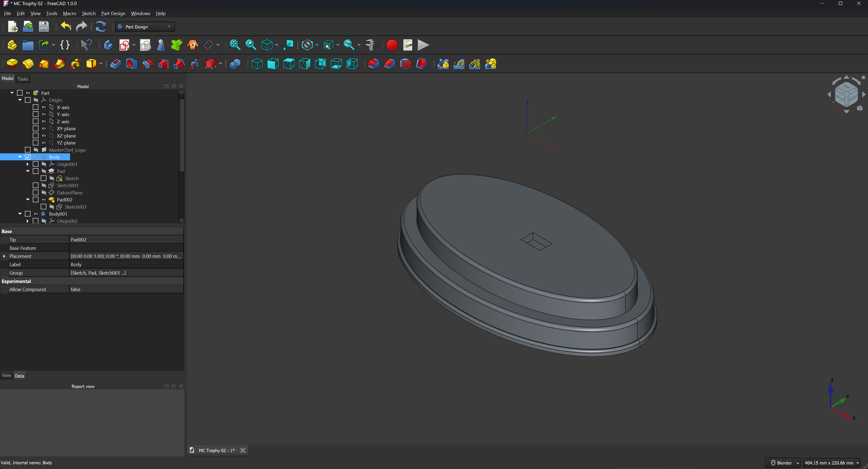Switch to the View property tab
The width and height of the screenshot is (868, 469).
(x=6, y=375)
